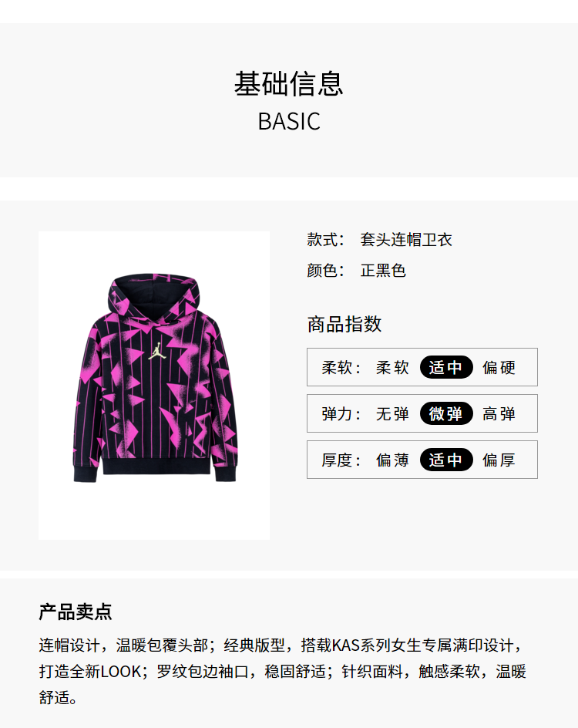Click the product selling points paragraph
Viewport: 578px width, 728px height.
(x=283, y=672)
